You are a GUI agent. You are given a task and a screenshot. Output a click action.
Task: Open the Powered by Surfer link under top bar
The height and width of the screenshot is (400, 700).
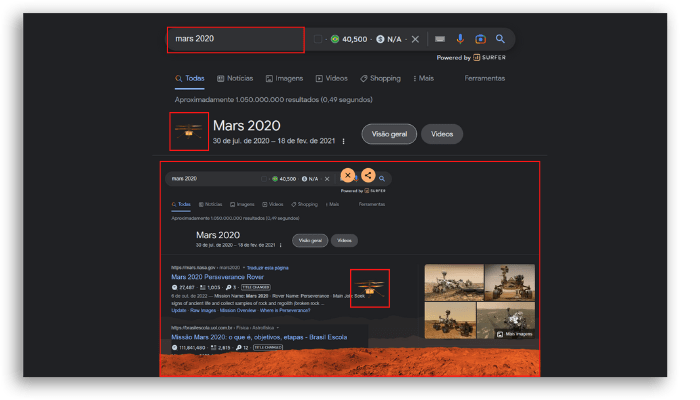coord(471,58)
